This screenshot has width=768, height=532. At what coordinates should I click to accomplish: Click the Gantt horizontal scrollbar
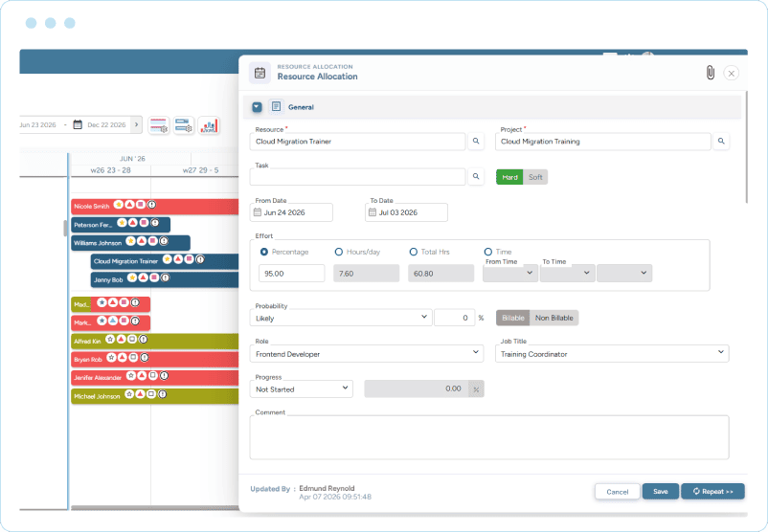pyautogui.click(x=155, y=507)
